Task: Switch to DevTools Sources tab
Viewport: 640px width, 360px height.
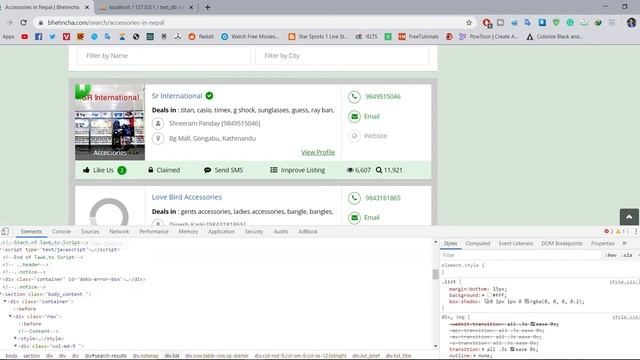Action: 90,231
